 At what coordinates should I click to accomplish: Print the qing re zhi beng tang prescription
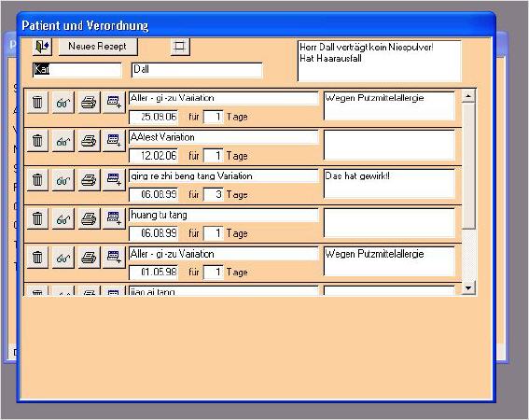pos(89,179)
